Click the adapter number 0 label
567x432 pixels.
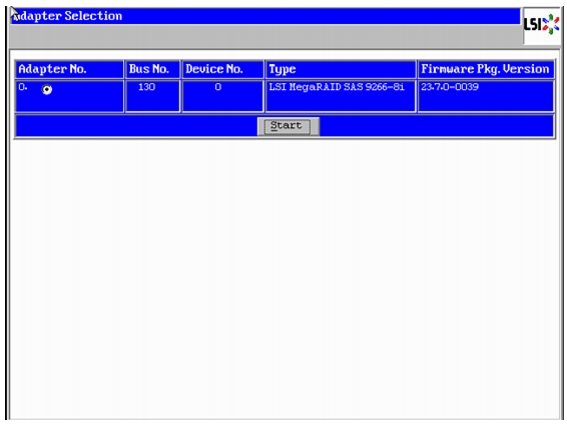pos(22,87)
